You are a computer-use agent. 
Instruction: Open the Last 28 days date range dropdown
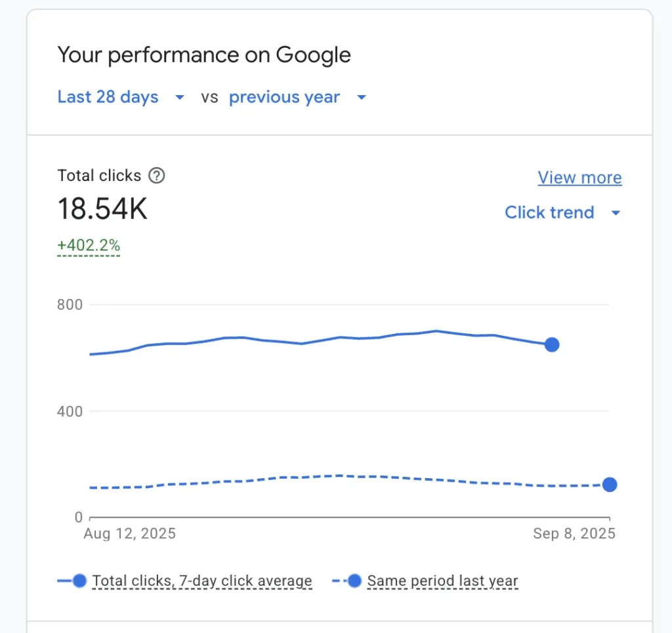tap(108, 97)
